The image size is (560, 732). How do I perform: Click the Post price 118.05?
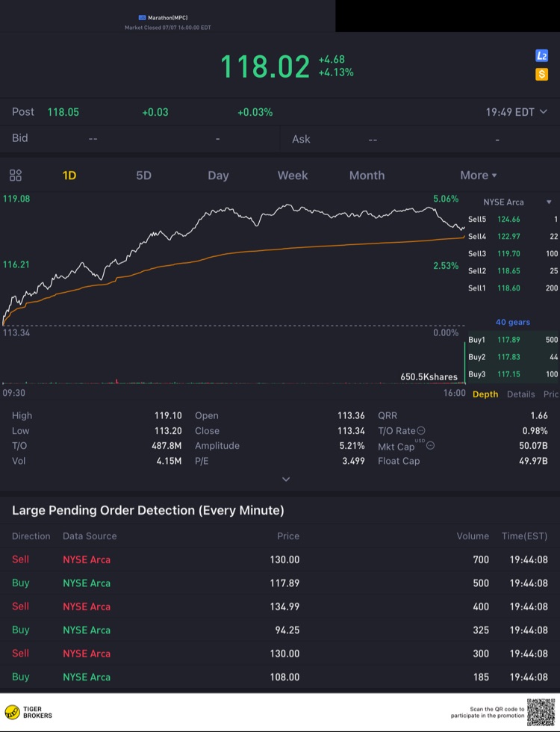[63, 113]
